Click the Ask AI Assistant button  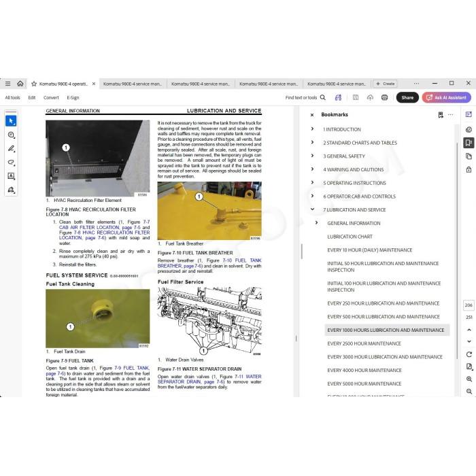(446, 97)
